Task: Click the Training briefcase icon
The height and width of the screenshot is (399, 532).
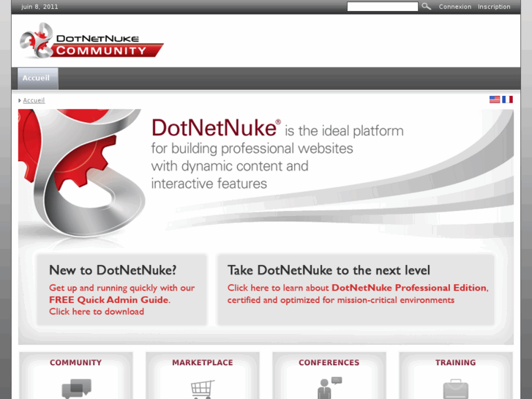Action: point(456,389)
